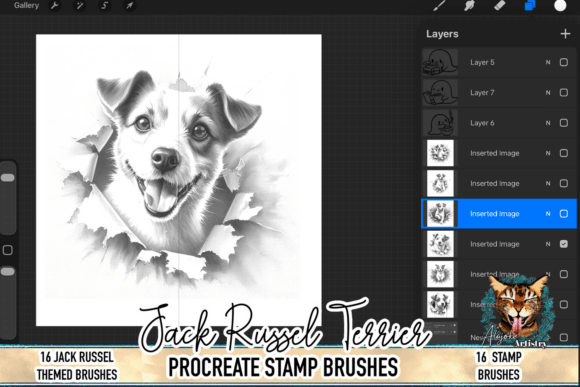The width and height of the screenshot is (580, 387).
Task: Select the Layer 7 row
Action: coord(499,92)
